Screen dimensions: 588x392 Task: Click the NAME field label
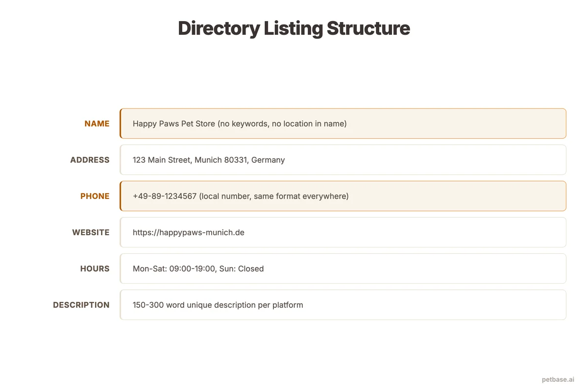tap(97, 123)
